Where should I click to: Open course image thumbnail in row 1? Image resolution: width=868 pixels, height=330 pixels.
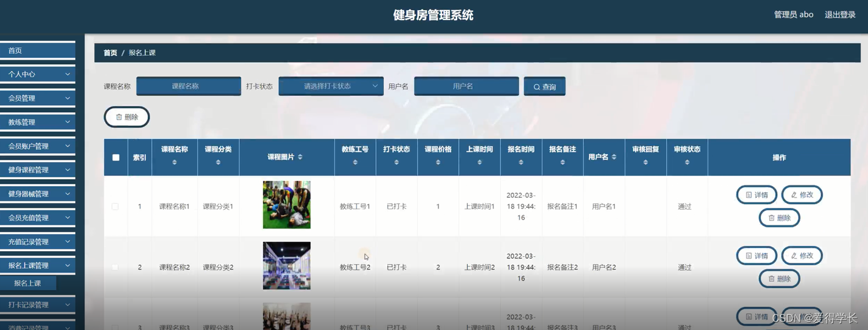pos(287,205)
